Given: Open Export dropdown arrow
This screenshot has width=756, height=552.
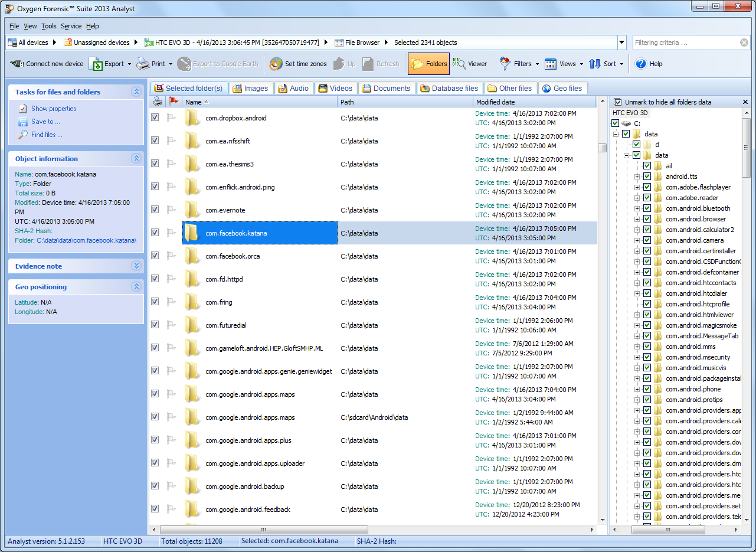Looking at the screenshot, I should point(130,64).
